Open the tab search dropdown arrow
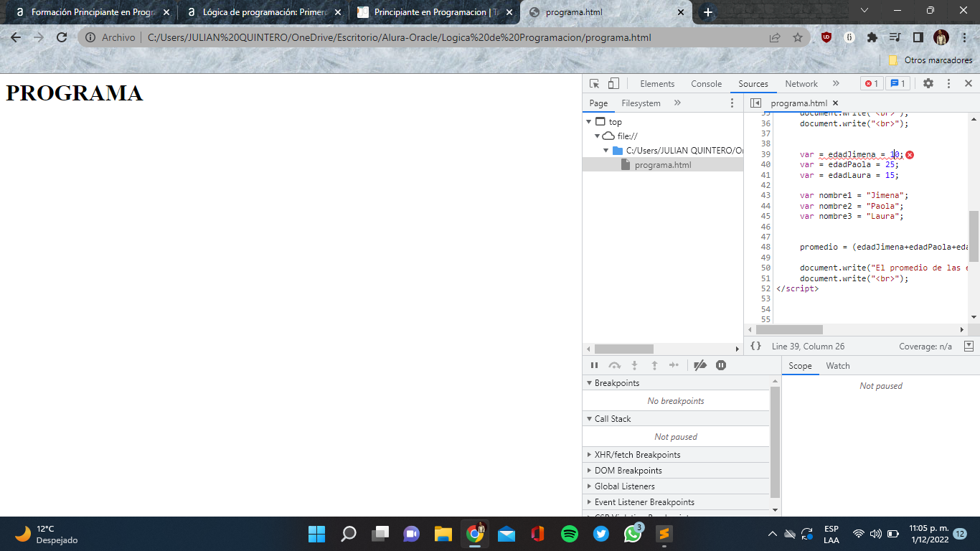Screen dimensions: 980x551 tap(864, 10)
